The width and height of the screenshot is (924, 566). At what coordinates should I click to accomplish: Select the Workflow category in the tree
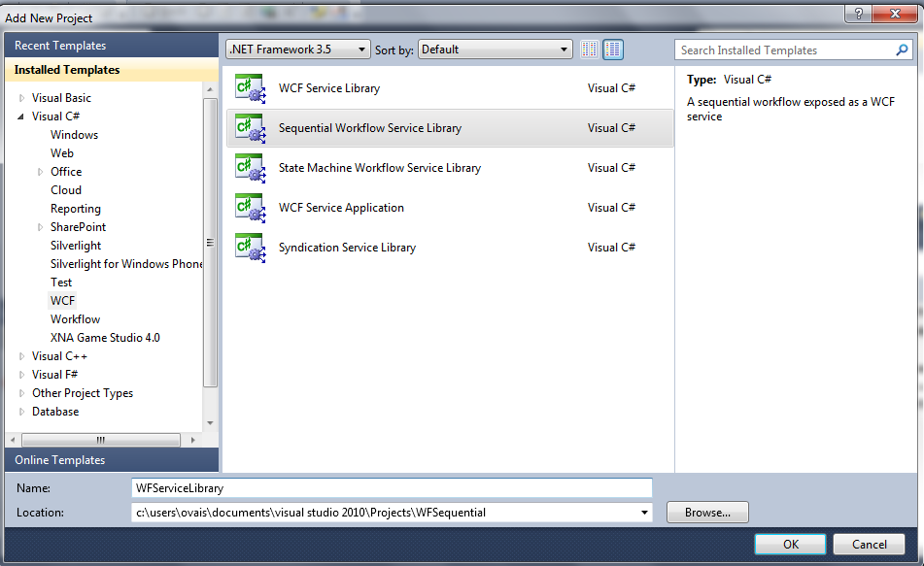[x=75, y=319]
